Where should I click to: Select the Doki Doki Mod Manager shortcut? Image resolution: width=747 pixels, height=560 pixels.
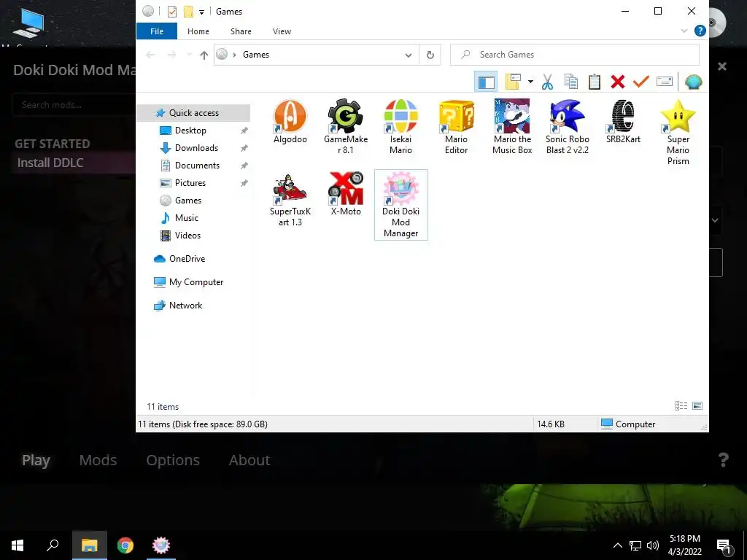click(x=400, y=205)
